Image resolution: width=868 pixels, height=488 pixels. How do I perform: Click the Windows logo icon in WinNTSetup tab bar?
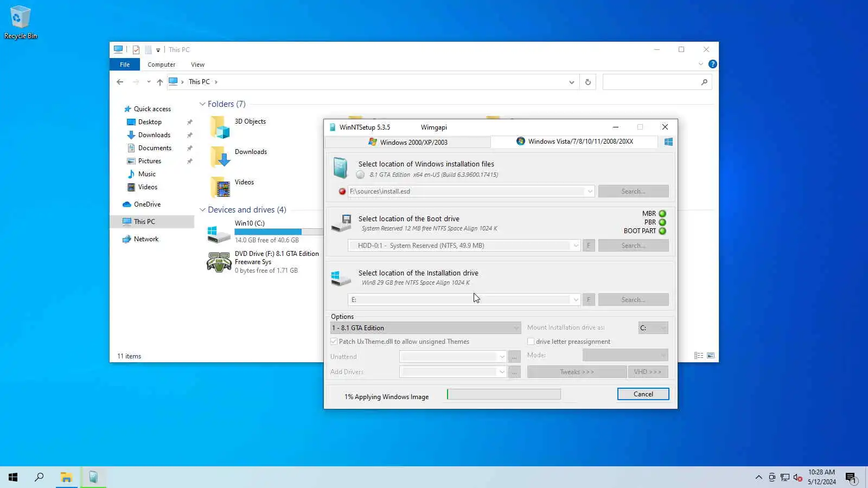tap(668, 142)
